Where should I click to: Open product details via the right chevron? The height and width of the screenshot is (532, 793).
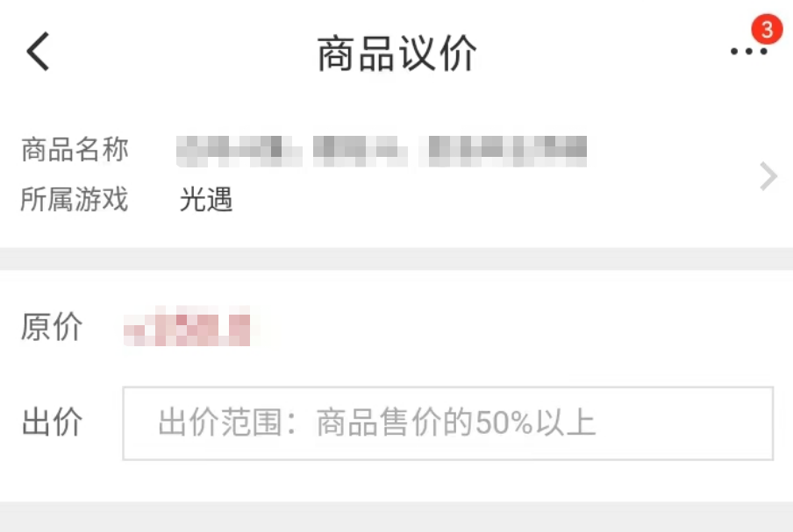(x=768, y=176)
